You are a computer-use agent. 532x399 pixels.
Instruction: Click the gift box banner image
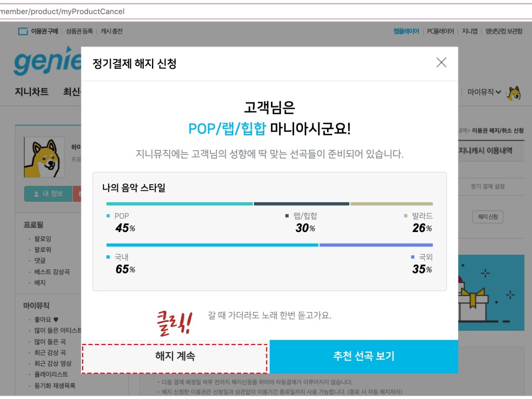491,293
